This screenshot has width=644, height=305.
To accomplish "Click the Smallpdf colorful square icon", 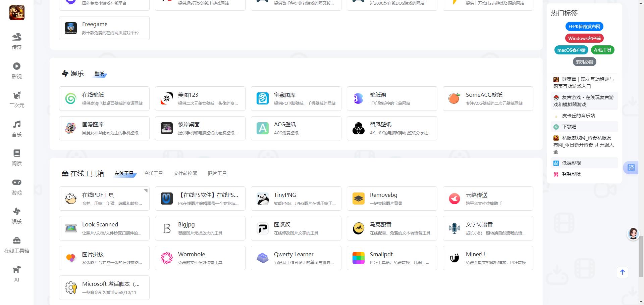I will [359, 258].
